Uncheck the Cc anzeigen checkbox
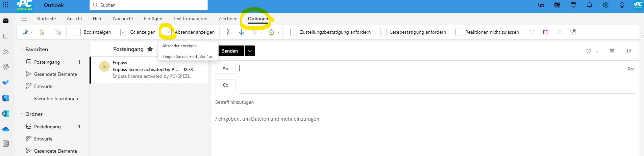Image resolution: width=644 pixels, height=156 pixels. click(x=124, y=32)
